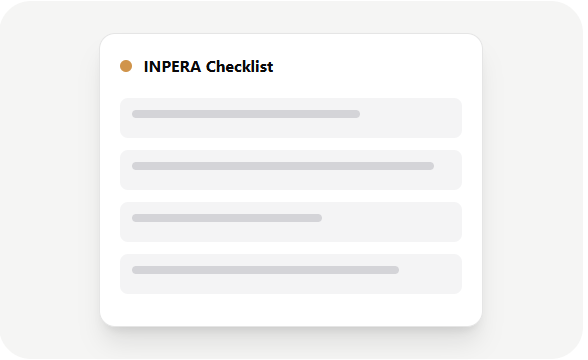Click the word "Checklist" in the heading
588x360 pixels.
(240, 66)
